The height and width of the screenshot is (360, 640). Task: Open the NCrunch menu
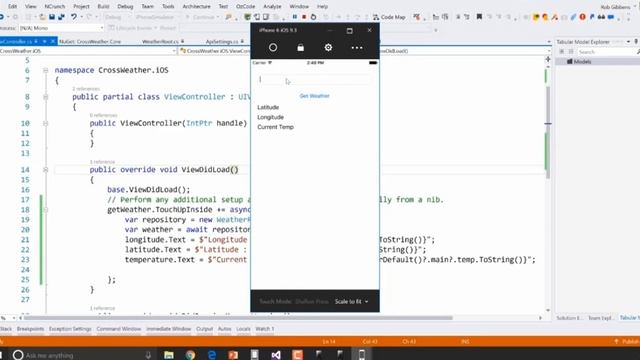click(x=55, y=7)
